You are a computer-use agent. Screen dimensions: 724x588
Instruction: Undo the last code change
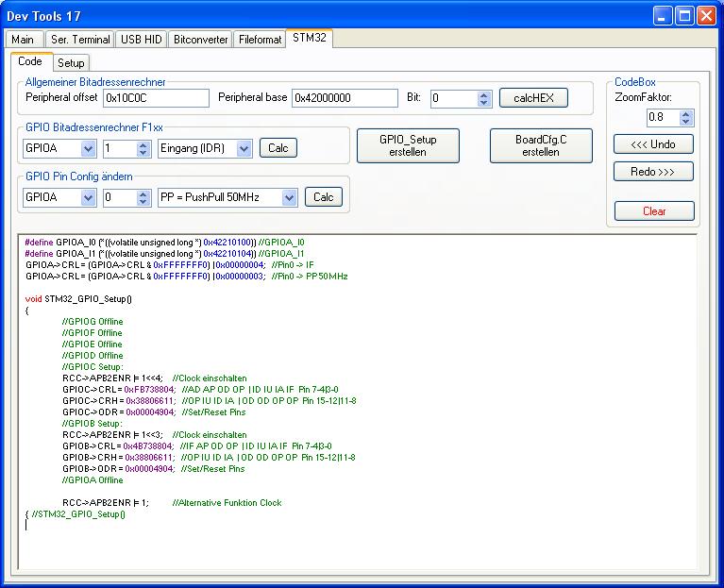click(653, 144)
